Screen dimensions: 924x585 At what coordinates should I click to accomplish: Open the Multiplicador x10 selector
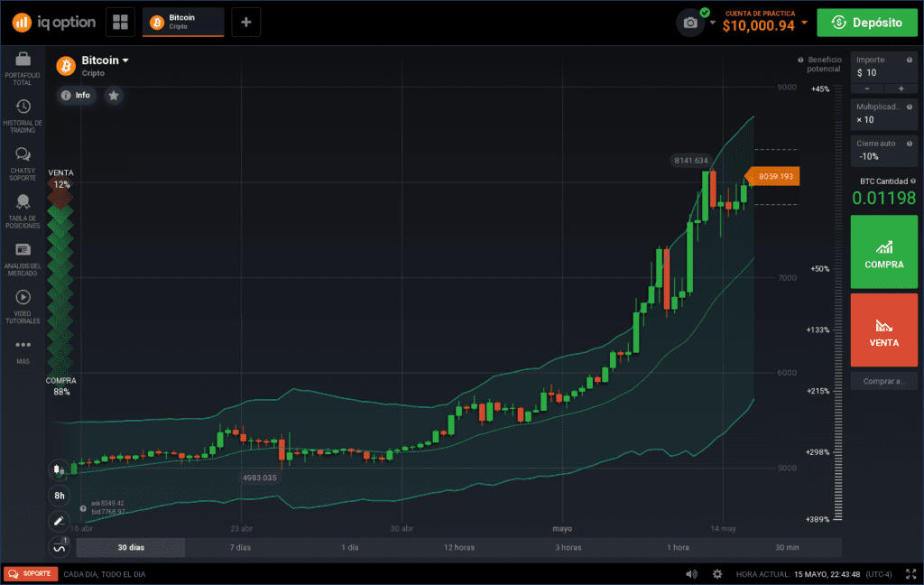click(883, 114)
